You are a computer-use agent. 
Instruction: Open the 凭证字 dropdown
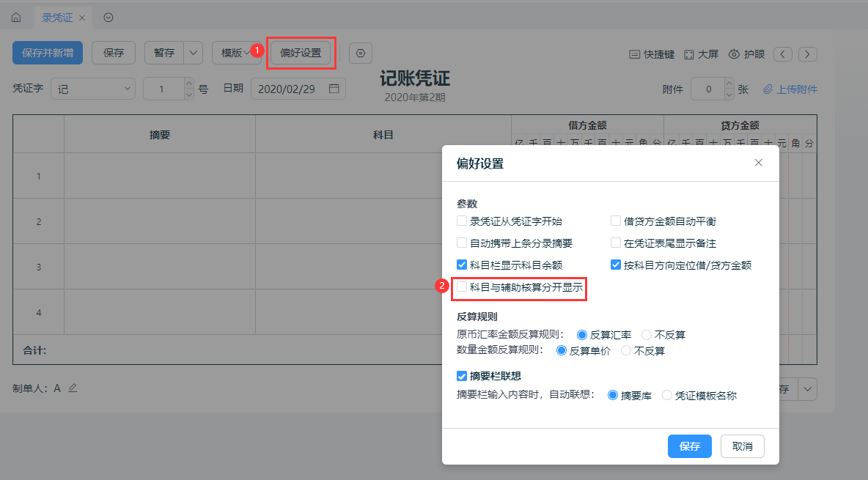93,89
